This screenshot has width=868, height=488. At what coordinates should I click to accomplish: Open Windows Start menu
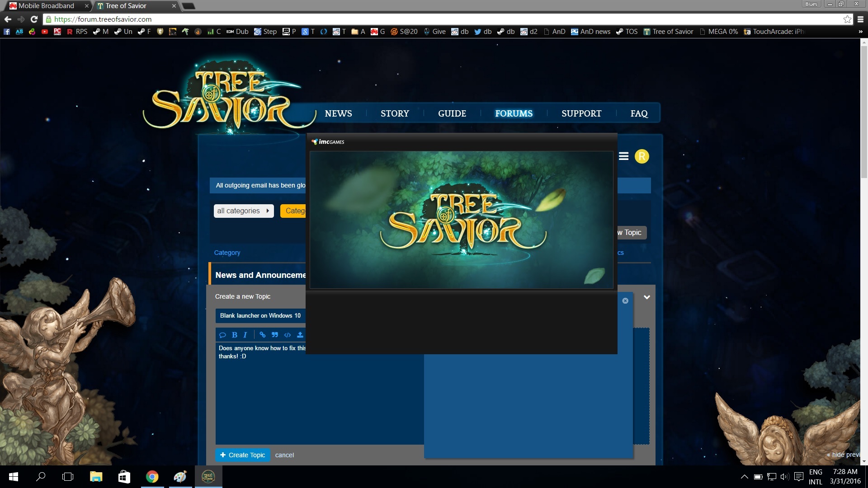click(x=14, y=477)
